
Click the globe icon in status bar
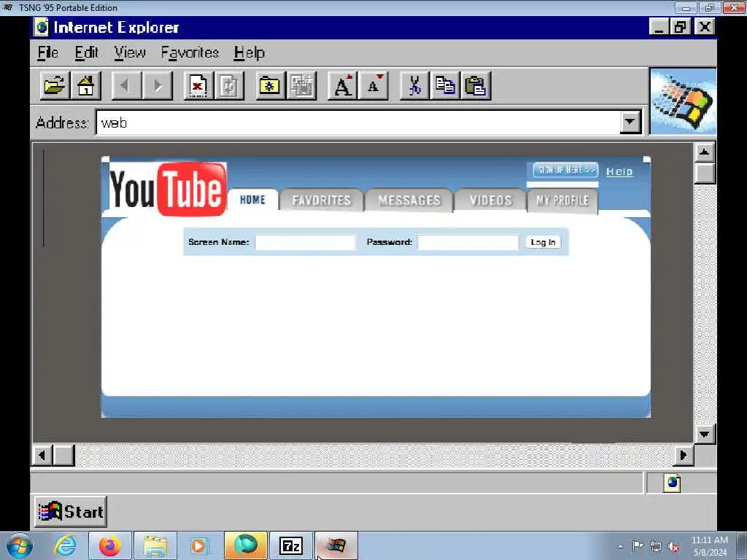click(x=672, y=483)
